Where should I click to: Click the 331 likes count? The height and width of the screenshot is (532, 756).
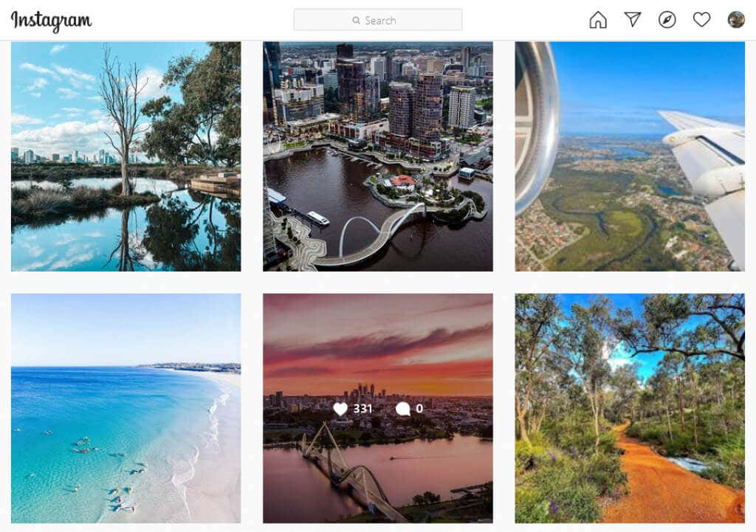point(362,409)
